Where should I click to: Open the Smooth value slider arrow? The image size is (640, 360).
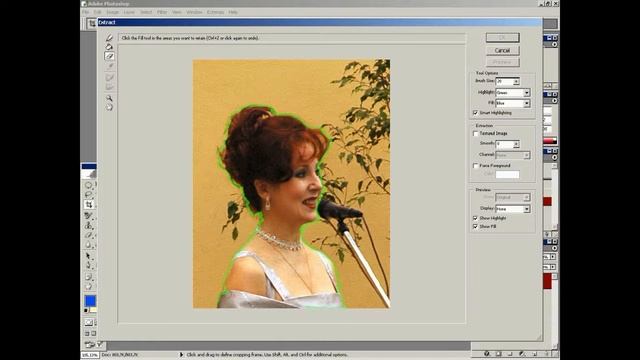coord(516,144)
